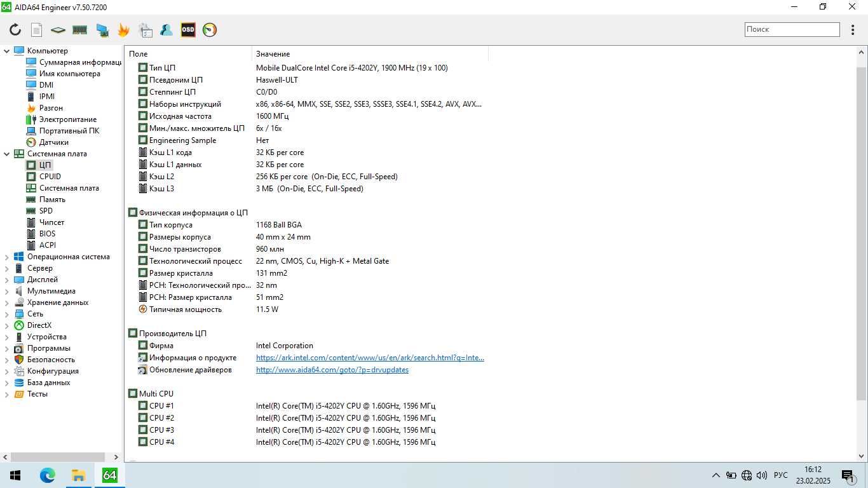Expand the Дисплей tree node
Screen dimensions: 868x488
coord(7,280)
